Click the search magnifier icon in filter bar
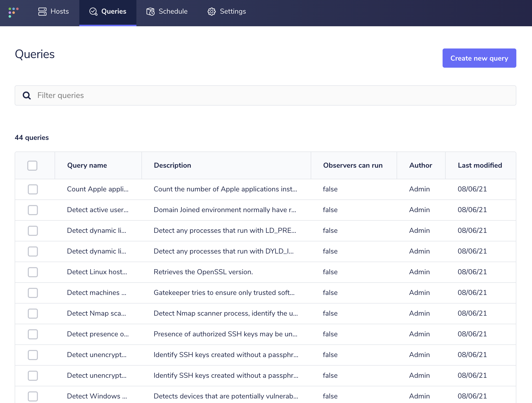This screenshot has height=403, width=532. pyautogui.click(x=27, y=95)
